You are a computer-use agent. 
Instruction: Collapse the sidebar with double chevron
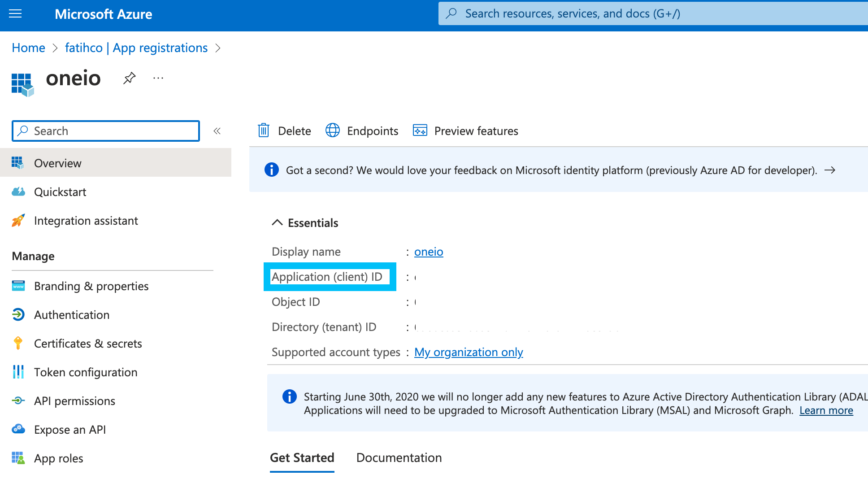(x=217, y=131)
